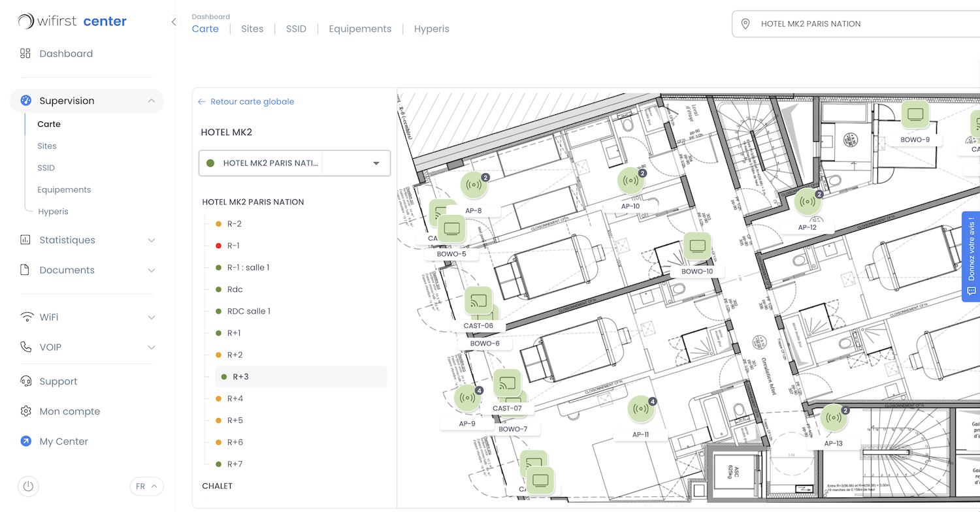Click access point AP-12 on map
The width and height of the screenshot is (980, 512).
point(808,202)
